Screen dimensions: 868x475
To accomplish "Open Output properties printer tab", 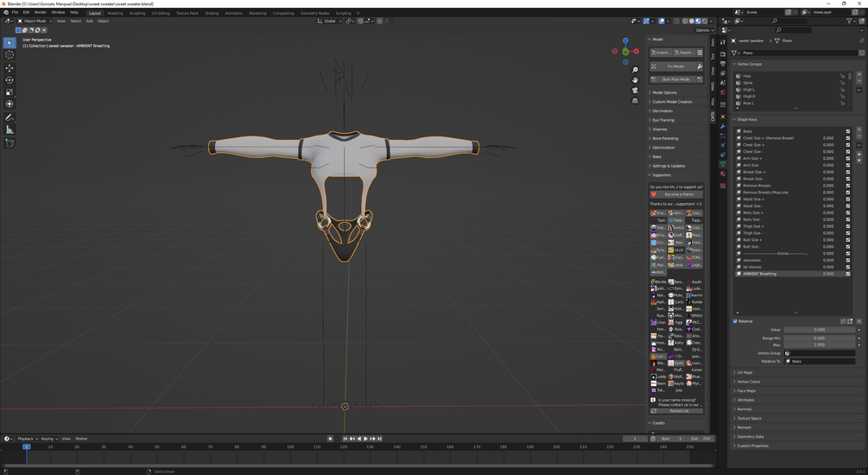I will (722, 64).
